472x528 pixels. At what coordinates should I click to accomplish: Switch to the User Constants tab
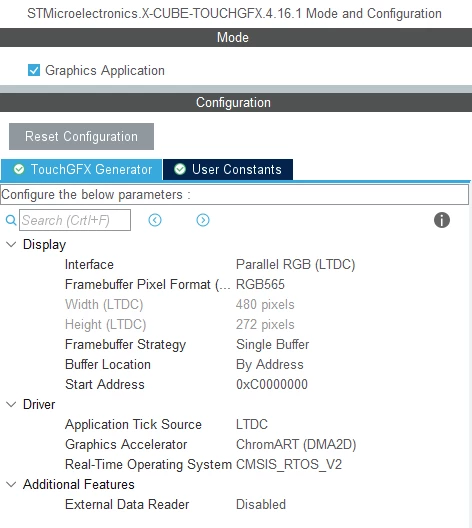[228, 169]
